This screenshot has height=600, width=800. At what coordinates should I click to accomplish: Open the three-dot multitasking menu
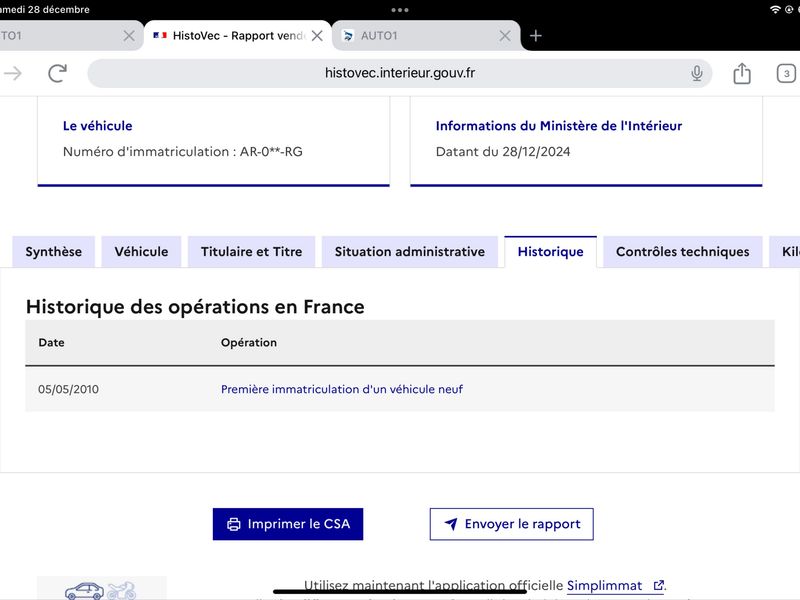click(399, 10)
